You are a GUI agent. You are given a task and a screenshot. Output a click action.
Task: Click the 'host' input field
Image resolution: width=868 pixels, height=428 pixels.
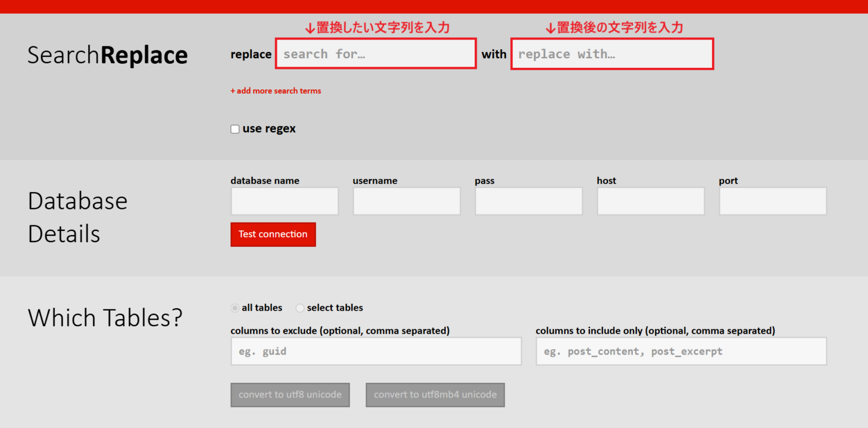[650, 201]
